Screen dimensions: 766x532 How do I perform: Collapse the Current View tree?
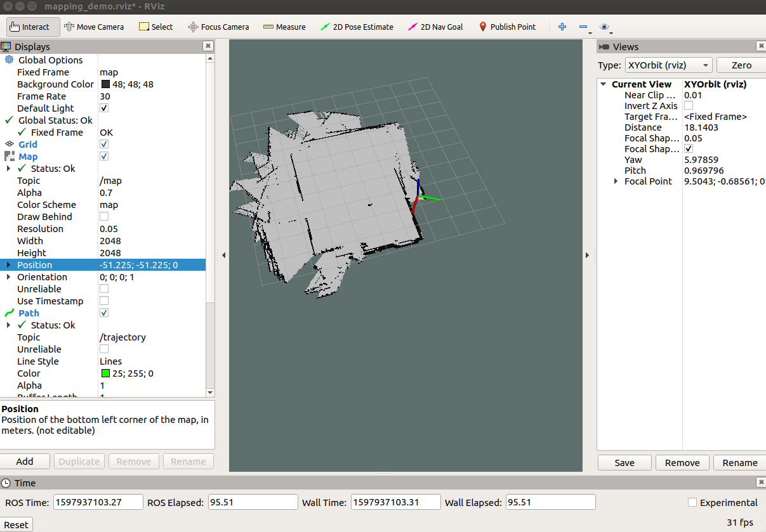603,84
